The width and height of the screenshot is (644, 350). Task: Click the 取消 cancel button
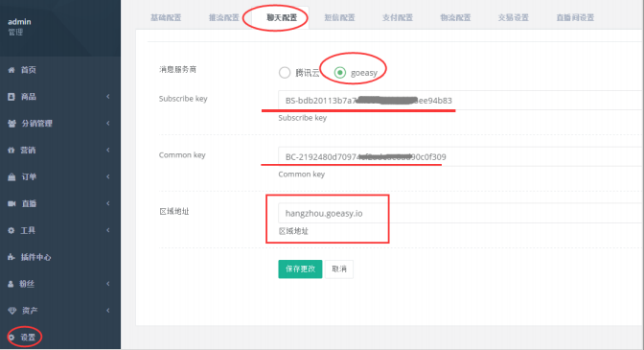(339, 269)
